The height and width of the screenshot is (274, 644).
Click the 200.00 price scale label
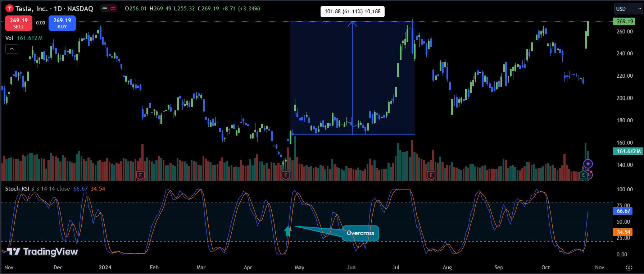click(625, 98)
